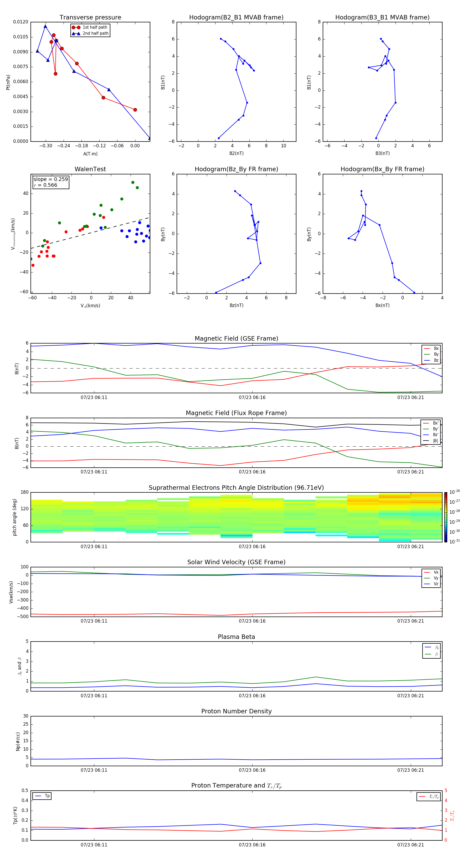The height and width of the screenshot is (868, 473).
Task: Click the 'Magnetic Field (Flux Rope Frame)' title
Action: coord(236,413)
